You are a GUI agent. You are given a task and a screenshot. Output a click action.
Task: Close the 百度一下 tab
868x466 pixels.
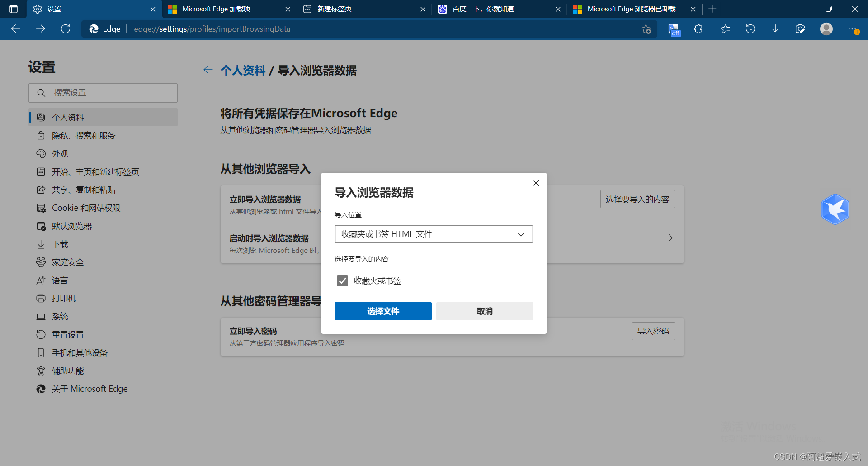click(558, 9)
